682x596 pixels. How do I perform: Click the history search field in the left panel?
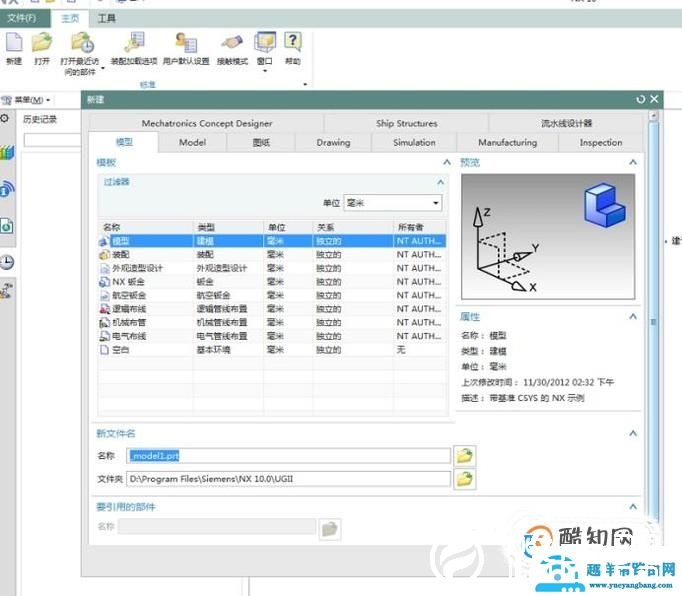coord(52,140)
